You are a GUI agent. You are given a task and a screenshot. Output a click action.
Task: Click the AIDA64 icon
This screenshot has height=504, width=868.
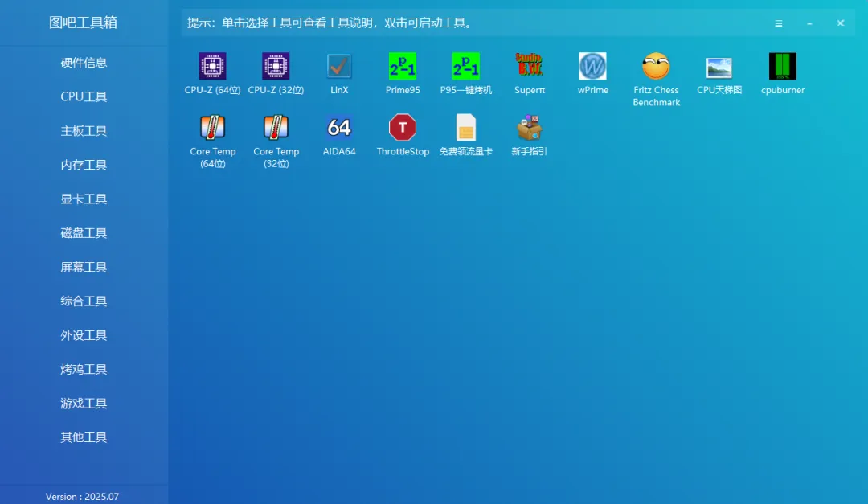(339, 127)
